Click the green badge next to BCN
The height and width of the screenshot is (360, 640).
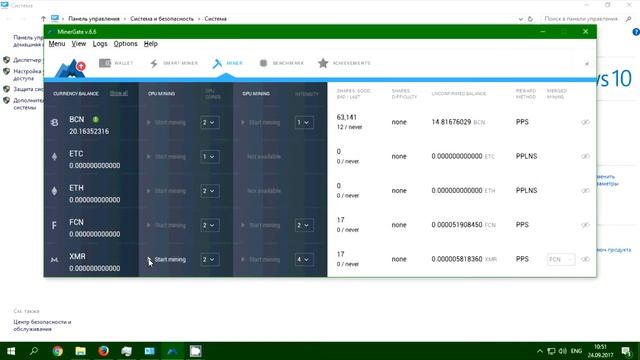tap(96, 120)
